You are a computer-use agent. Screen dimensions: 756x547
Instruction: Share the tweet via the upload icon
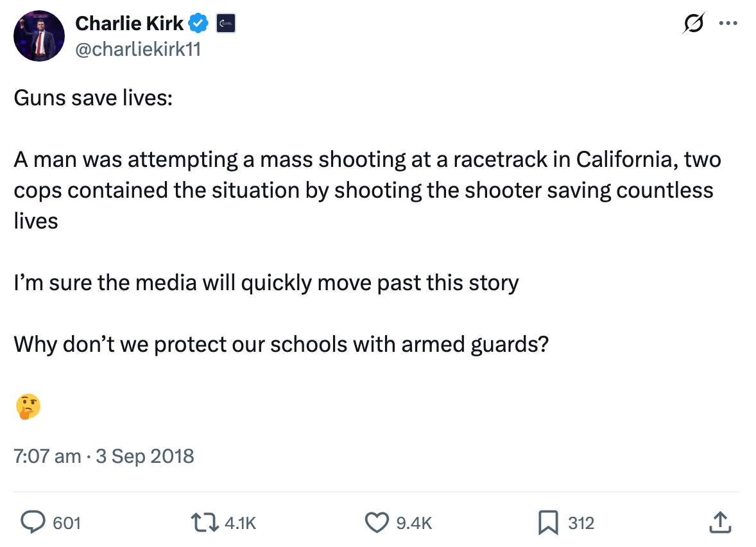point(720,523)
